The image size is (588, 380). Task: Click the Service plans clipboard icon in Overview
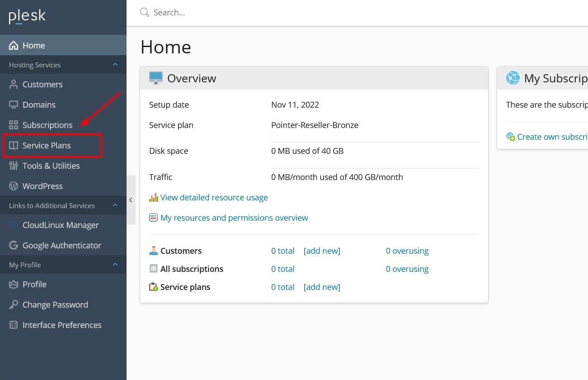(154, 287)
